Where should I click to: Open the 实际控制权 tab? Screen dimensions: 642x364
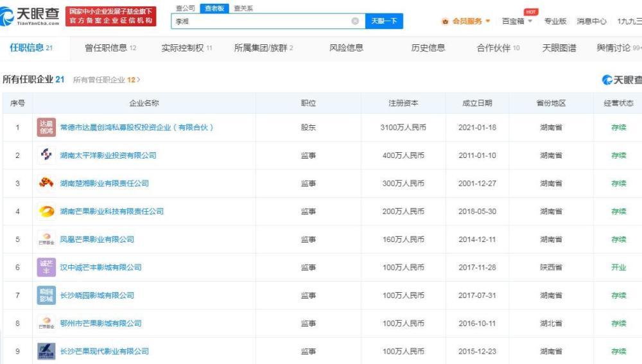(x=187, y=48)
